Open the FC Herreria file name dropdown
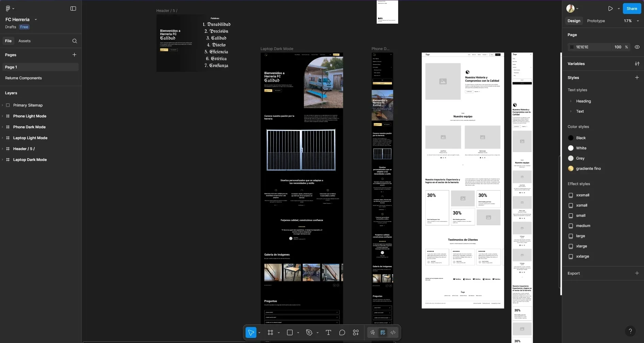 click(x=36, y=20)
